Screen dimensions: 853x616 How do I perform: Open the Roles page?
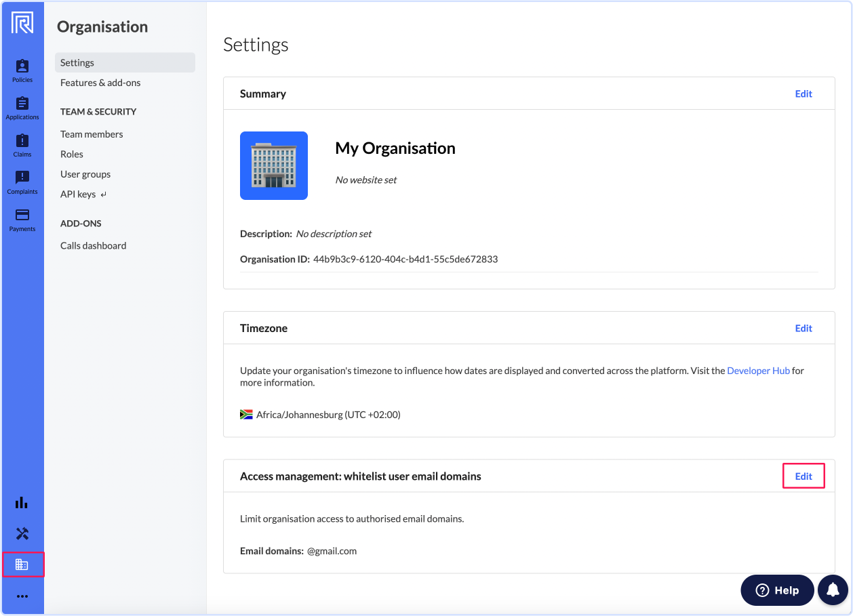72,154
